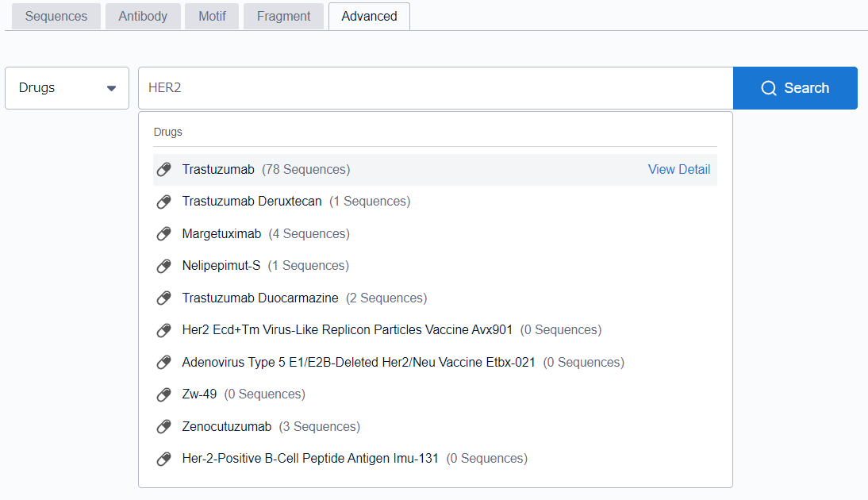
Task: Choose Adenovirus Type 5 Etbx-021 vaccine suggestion
Action: (x=358, y=363)
